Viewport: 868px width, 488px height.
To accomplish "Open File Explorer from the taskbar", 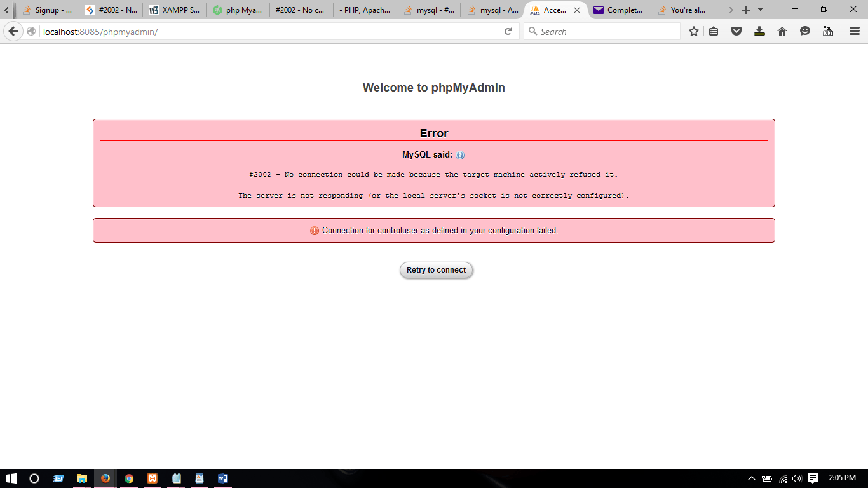I will tap(82, 478).
